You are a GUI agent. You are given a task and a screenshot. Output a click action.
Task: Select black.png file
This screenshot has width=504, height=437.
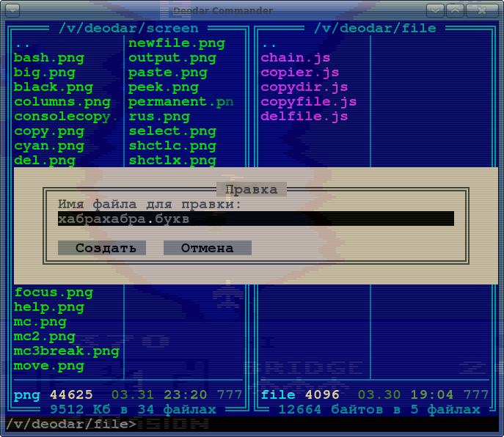point(54,87)
